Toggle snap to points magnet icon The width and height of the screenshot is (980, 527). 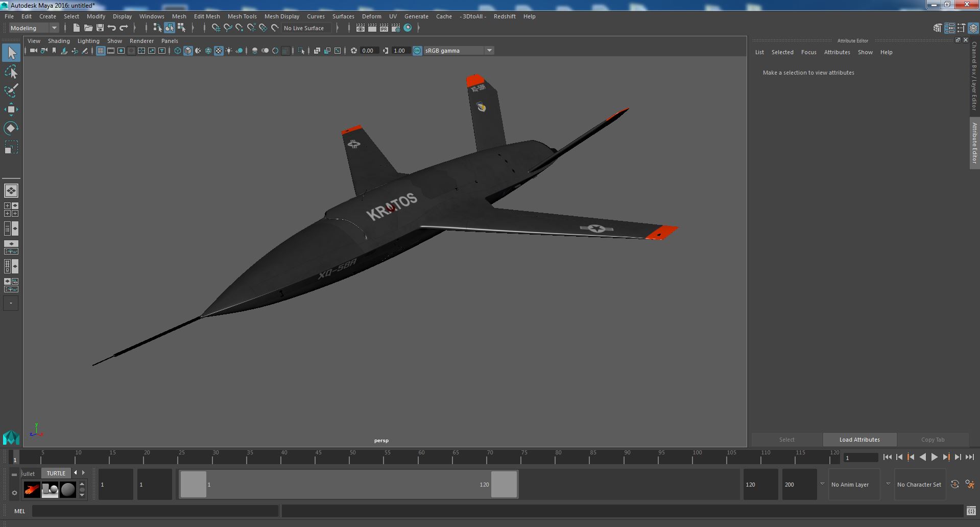coord(239,28)
